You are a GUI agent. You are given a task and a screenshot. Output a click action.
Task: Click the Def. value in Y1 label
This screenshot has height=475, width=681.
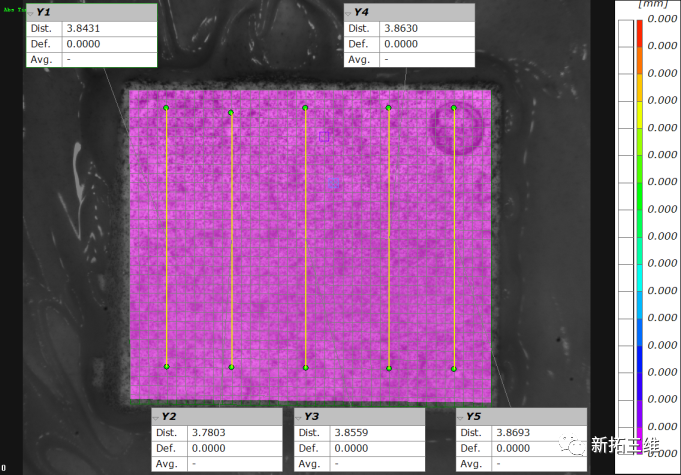(x=83, y=44)
